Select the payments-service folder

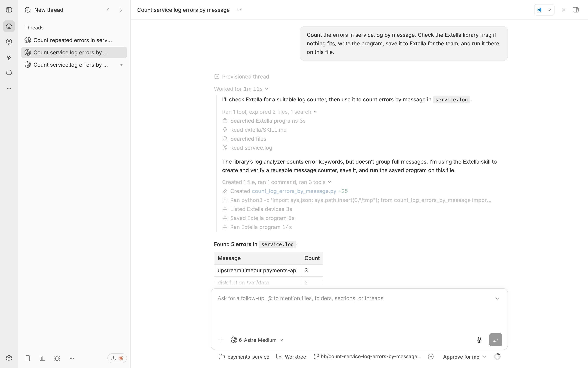tap(244, 357)
